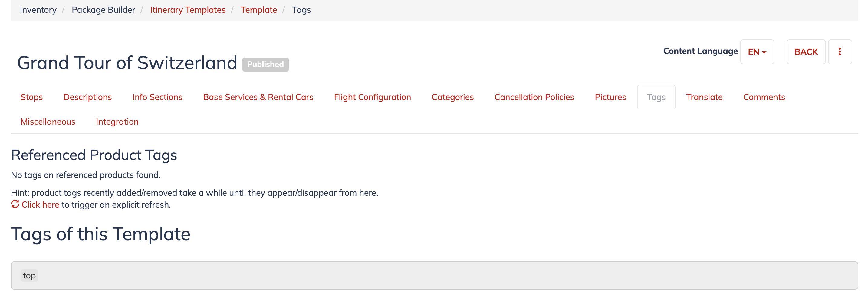Open the Comments tab
868x303 pixels.
764,97
